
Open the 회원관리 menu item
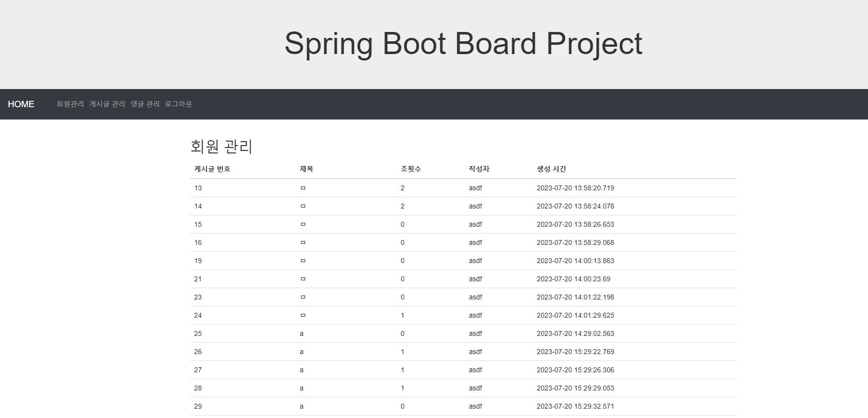(x=70, y=104)
